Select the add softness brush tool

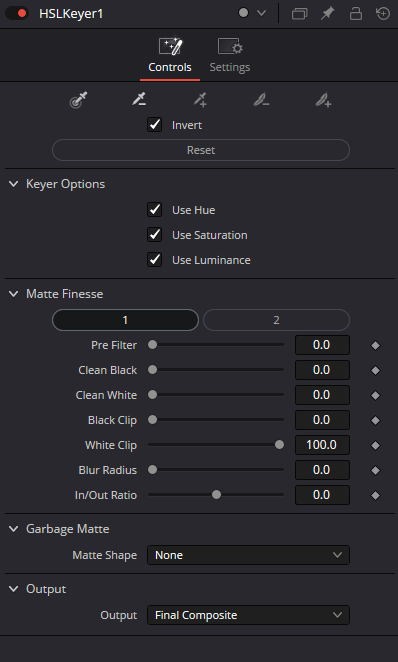click(323, 100)
